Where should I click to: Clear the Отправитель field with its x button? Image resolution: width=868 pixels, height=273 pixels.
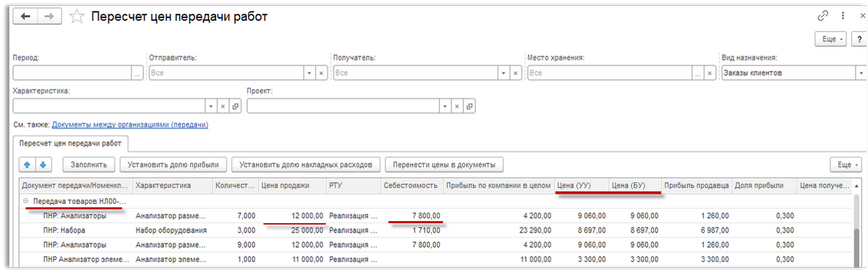click(x=321, y=73)
